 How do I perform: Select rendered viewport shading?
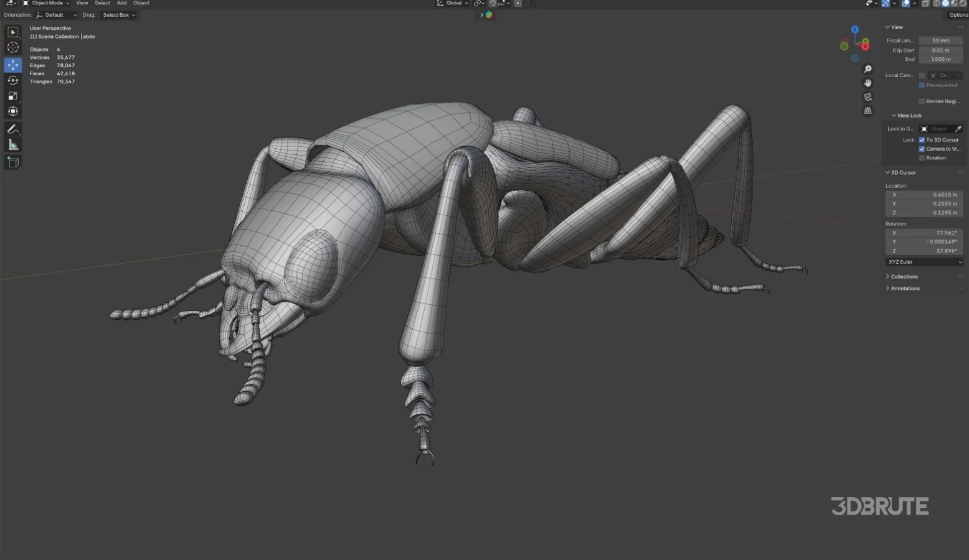(x=963, y=3)
